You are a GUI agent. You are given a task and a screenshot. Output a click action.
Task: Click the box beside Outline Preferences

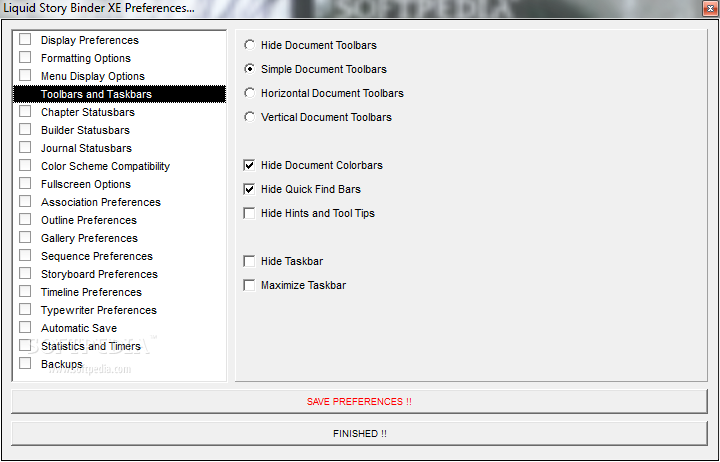25,219
